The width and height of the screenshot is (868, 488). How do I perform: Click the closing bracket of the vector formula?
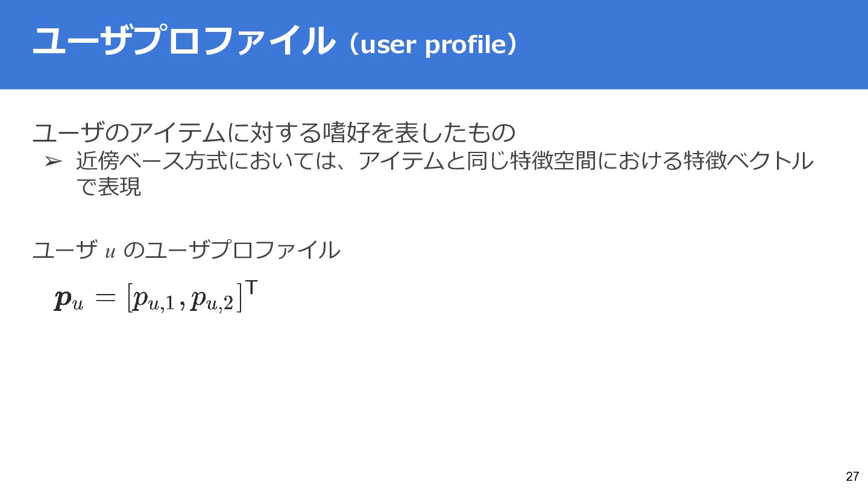pyautogui.click(x=239, y=299)
